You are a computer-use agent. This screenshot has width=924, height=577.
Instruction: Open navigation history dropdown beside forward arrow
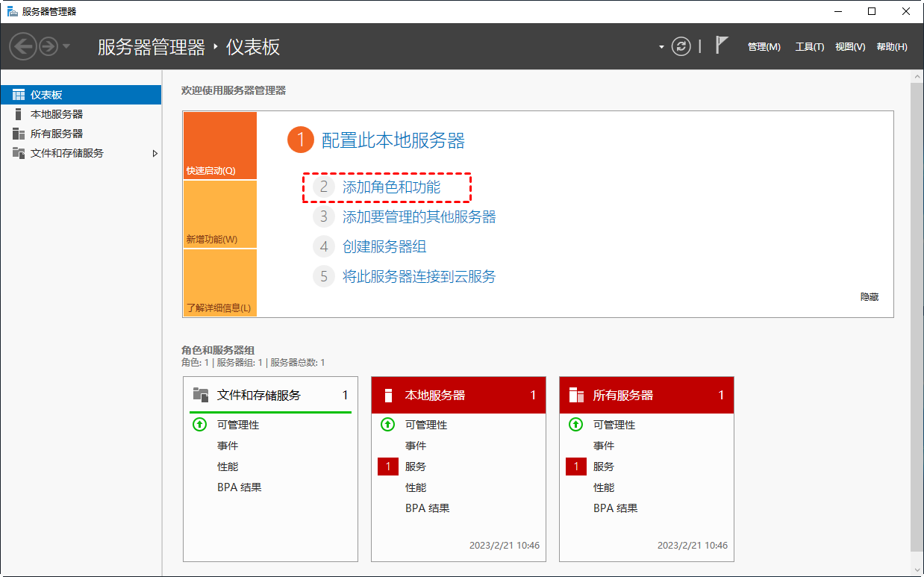pos(66,46)
